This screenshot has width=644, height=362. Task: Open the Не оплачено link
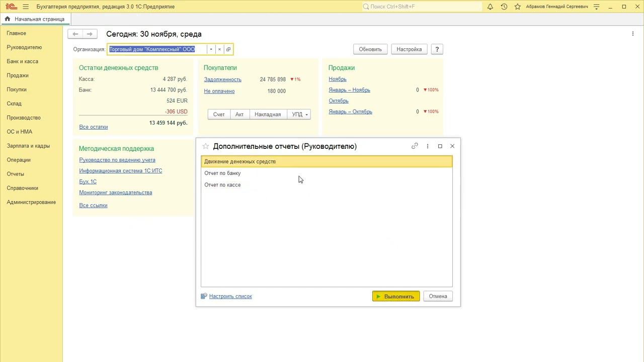pos(219,91)
